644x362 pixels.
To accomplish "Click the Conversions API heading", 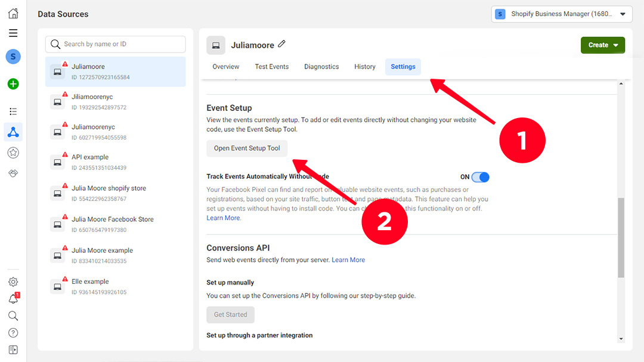I will 238,247.
